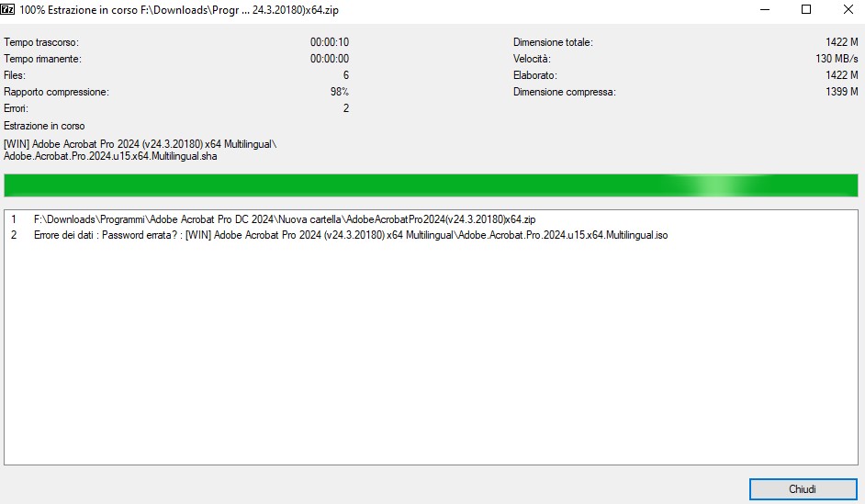The width and height of the screenshot is (865, 504).
Task: Click elapsed time value 00:00:10
Action: click(330, 42)
